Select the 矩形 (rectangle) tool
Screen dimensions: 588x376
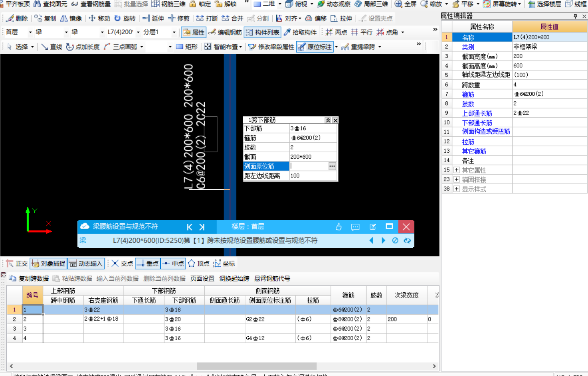186,47
